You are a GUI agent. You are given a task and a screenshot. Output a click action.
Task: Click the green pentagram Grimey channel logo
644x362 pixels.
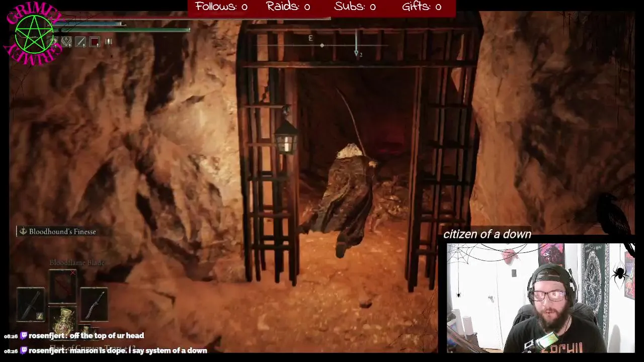[34, 35]
